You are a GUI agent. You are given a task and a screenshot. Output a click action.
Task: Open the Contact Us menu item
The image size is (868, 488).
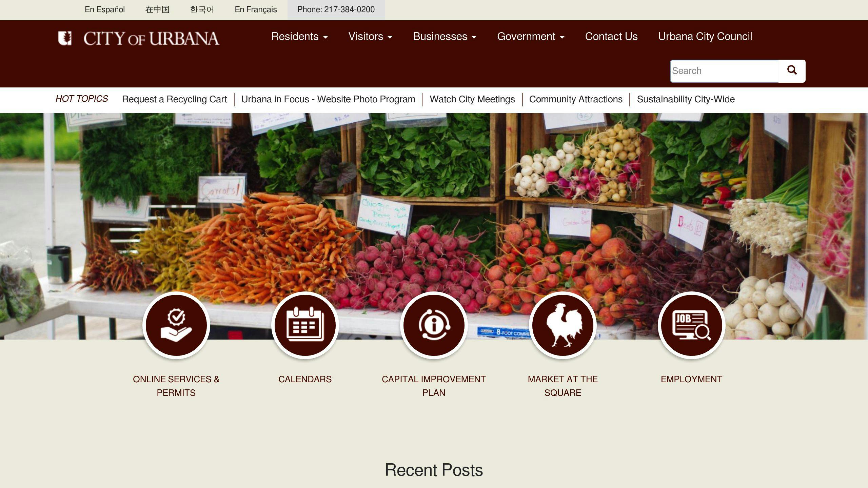coord(611,37)
